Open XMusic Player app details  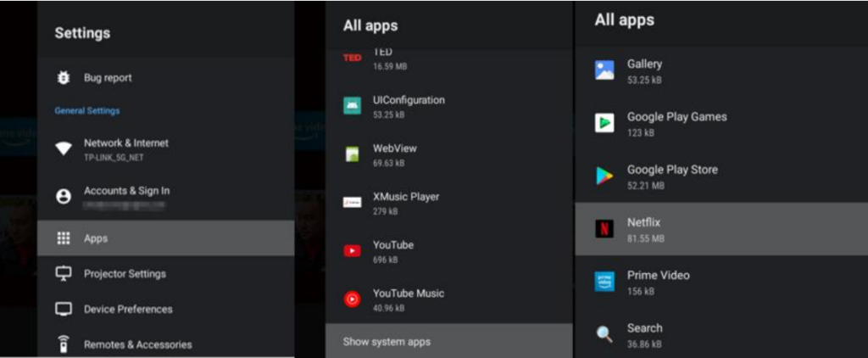(x=449, y=203)
